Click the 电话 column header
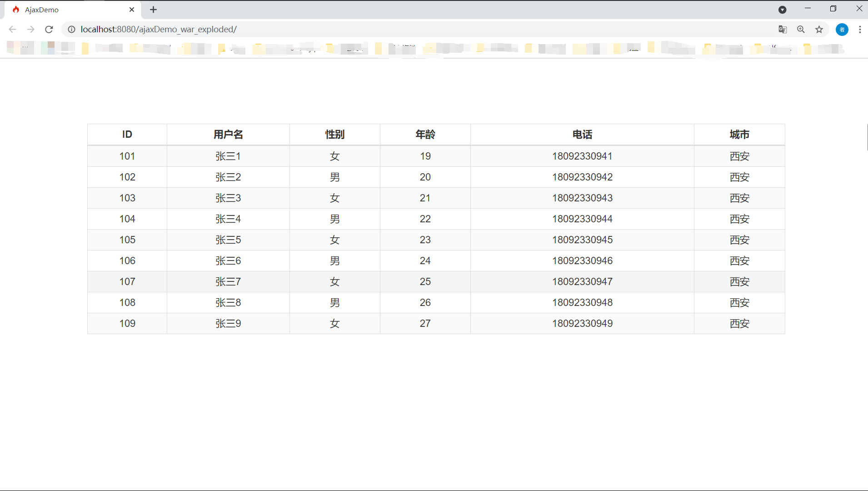 582,134
